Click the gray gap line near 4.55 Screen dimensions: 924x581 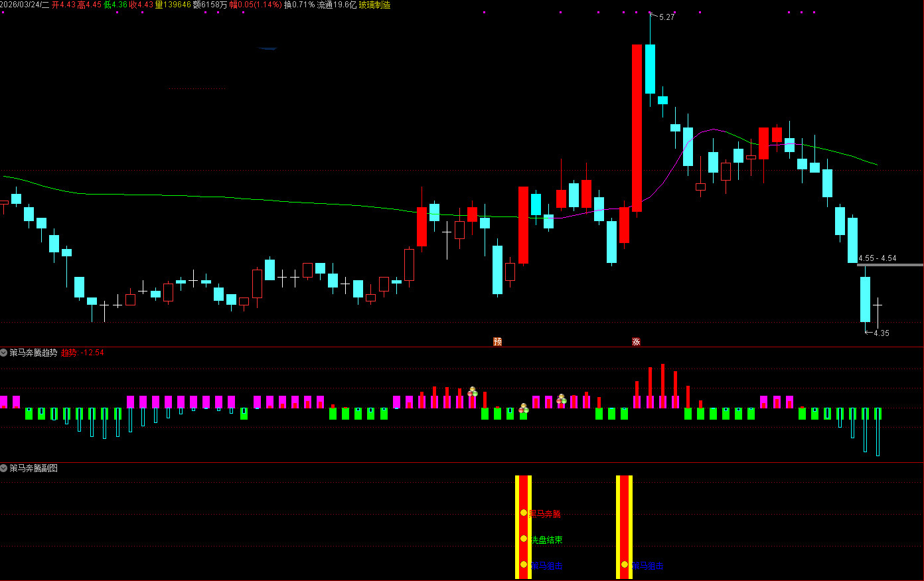889,265
